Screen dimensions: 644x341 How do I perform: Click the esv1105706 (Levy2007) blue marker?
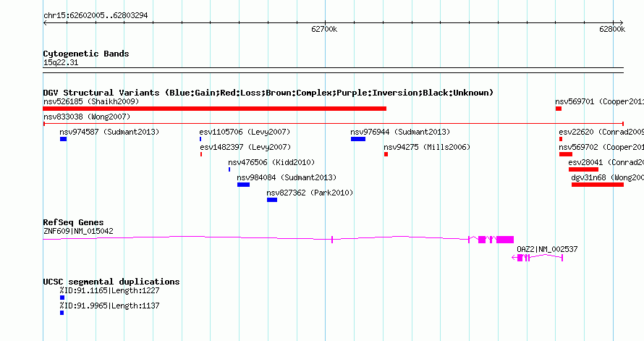[x=200, y=139]
